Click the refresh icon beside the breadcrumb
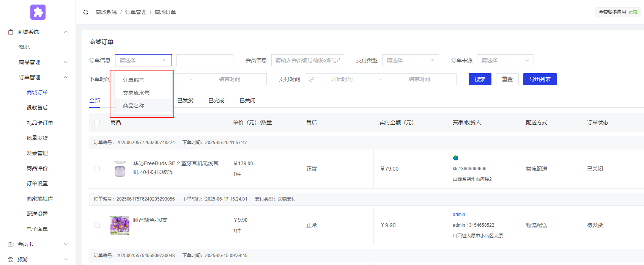This screenshot has height=265, width=644. pos(86,12)
